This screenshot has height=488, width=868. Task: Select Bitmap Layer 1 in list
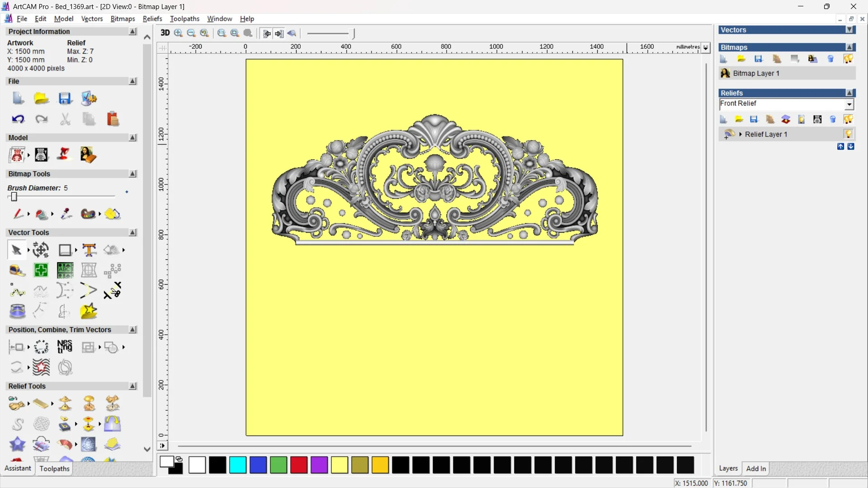coord(756,73)
